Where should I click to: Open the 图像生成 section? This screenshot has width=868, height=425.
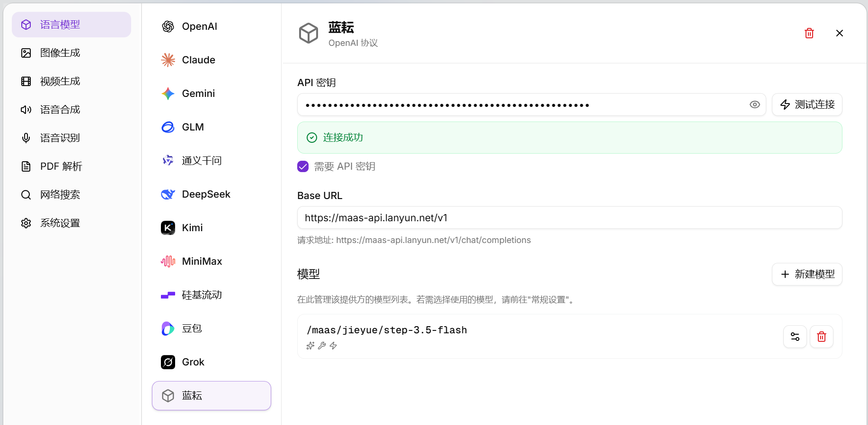tap(71, 53)
